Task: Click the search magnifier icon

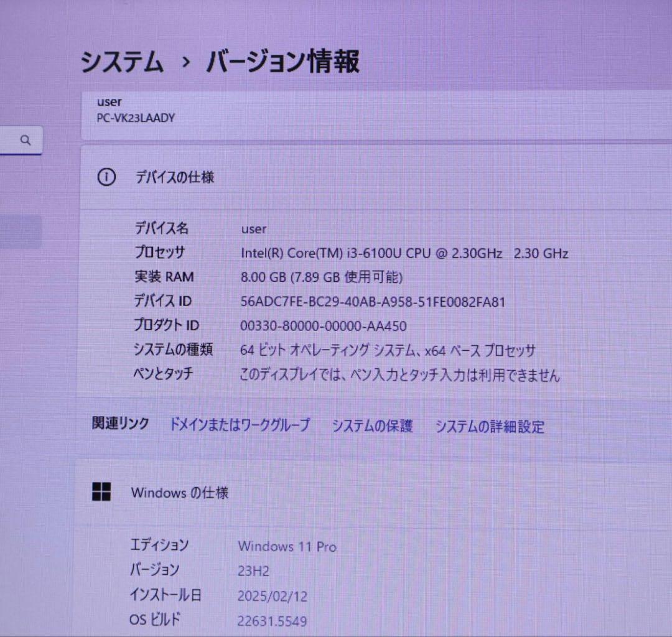Action: 26,140
